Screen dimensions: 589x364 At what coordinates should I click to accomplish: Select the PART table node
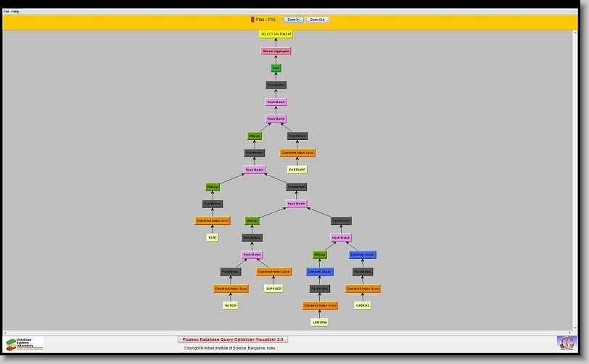212,238
